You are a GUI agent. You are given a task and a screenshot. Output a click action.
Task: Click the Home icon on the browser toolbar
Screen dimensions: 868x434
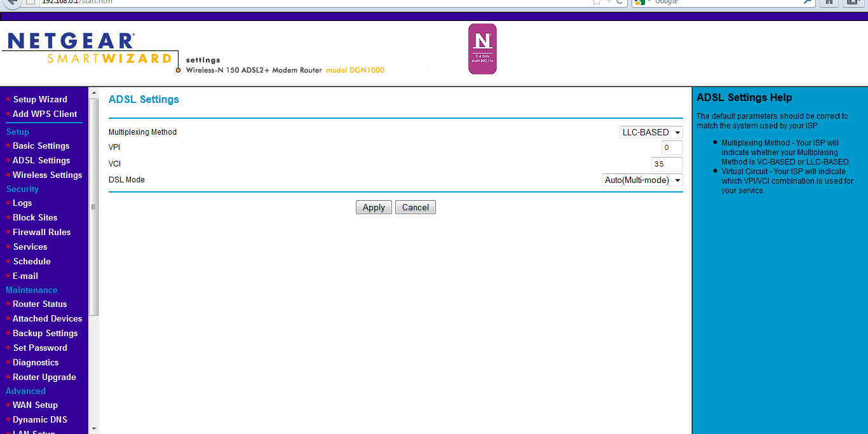pos(829,3)
